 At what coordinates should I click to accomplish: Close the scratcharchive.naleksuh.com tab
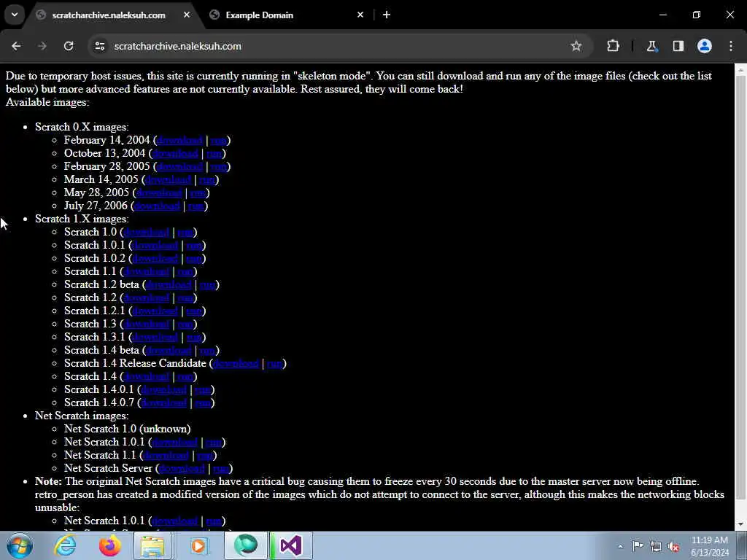coord(187,15)
